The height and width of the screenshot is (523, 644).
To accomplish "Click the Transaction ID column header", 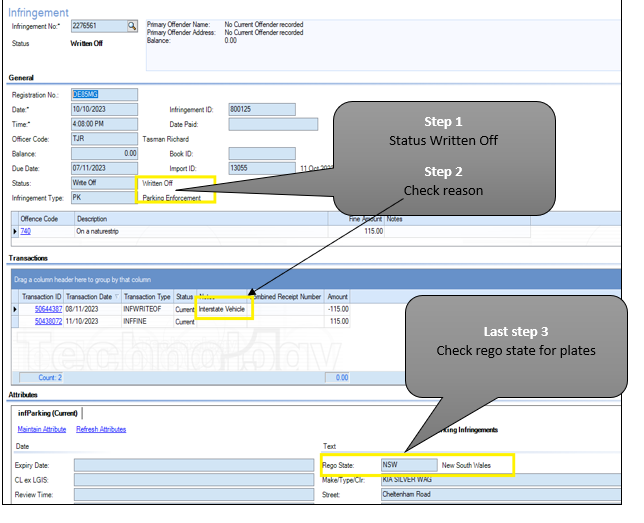I will 43,297.
